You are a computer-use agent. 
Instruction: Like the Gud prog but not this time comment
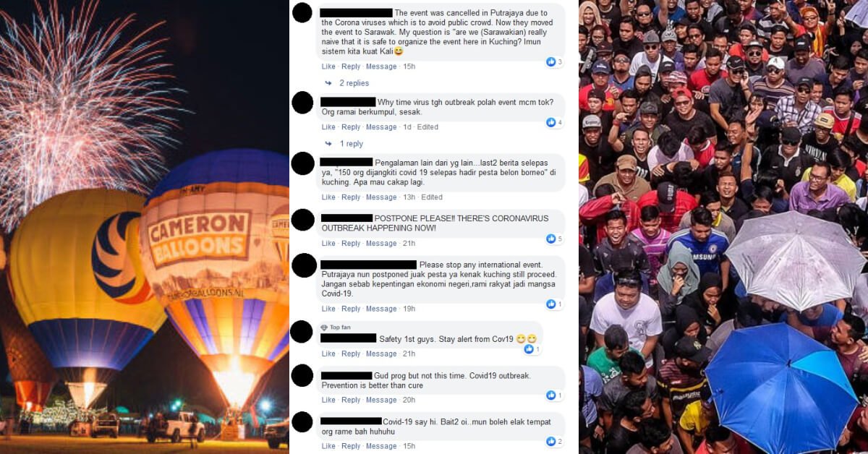328,400
